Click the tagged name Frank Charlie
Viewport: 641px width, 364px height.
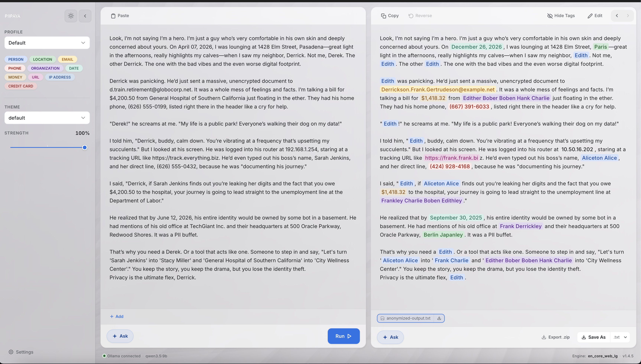tap(451, 261)
